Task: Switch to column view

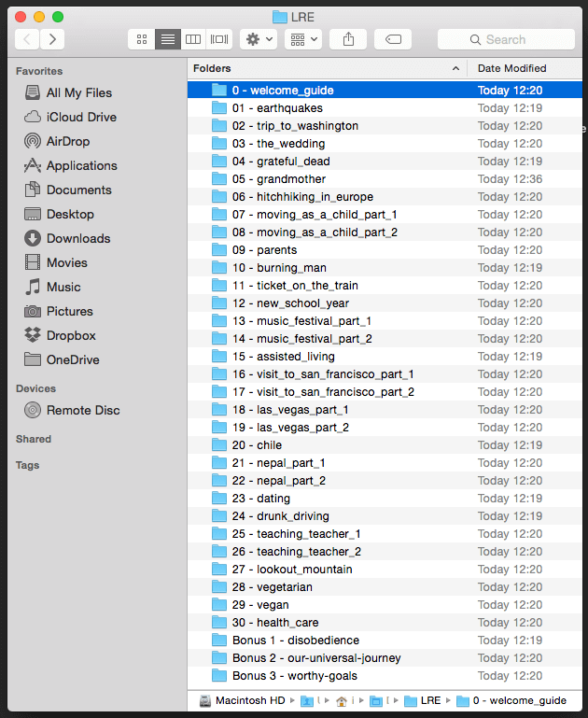Action: click(x=193, y=39)
